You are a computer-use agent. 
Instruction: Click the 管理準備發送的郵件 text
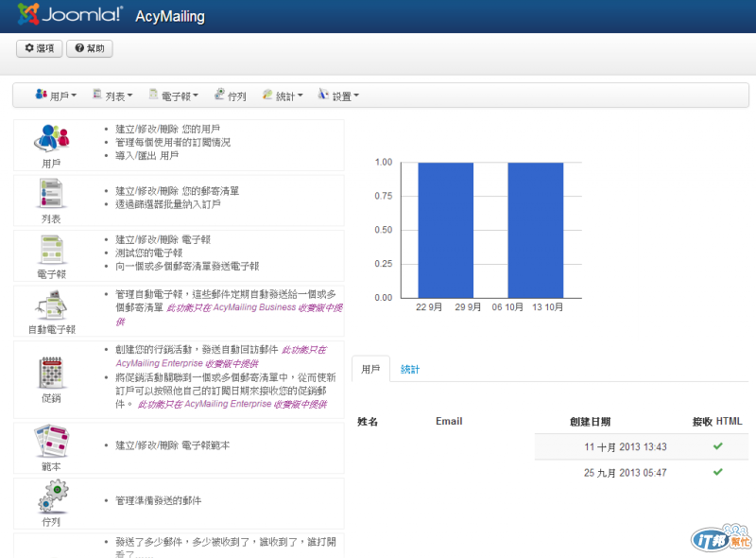coord(158,500)
